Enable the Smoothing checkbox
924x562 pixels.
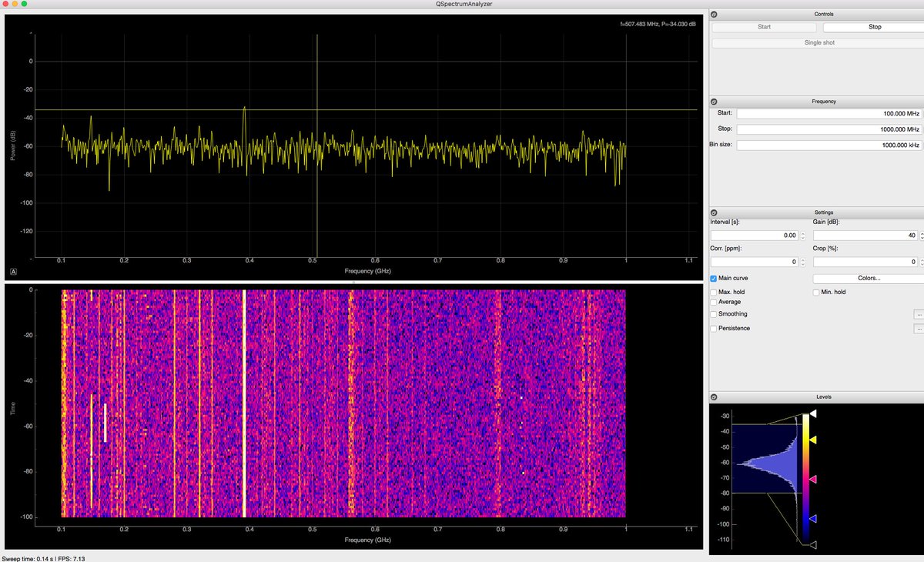714,314
